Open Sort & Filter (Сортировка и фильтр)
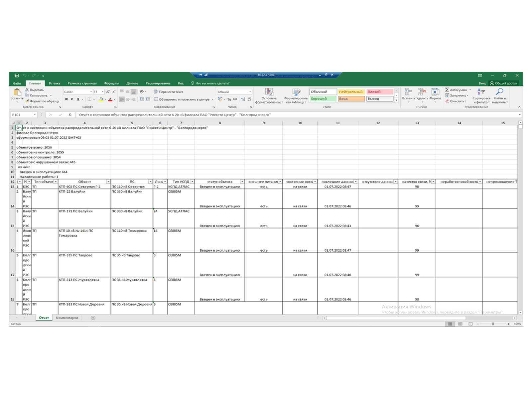Viewport: 532px width, 399px height. pyautogui.click(x=481, y=96)
